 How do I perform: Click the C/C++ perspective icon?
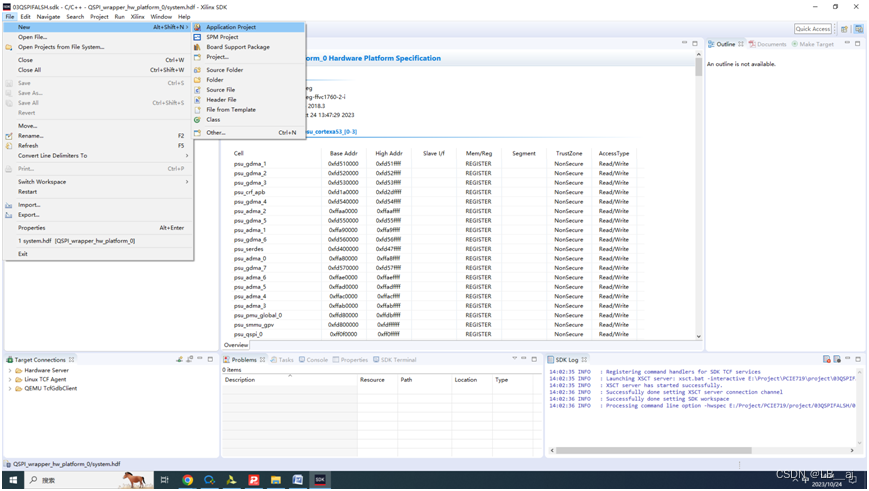click(858, 29)
